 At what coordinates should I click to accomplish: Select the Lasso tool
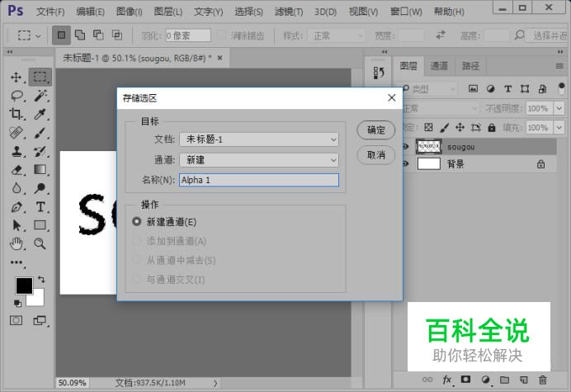coord(17,97)
